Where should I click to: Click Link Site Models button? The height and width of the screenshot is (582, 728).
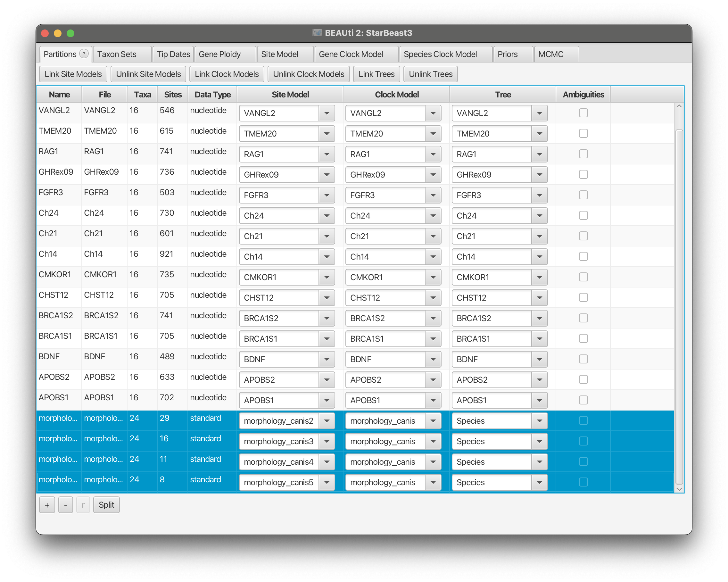(x=73, y=74)
